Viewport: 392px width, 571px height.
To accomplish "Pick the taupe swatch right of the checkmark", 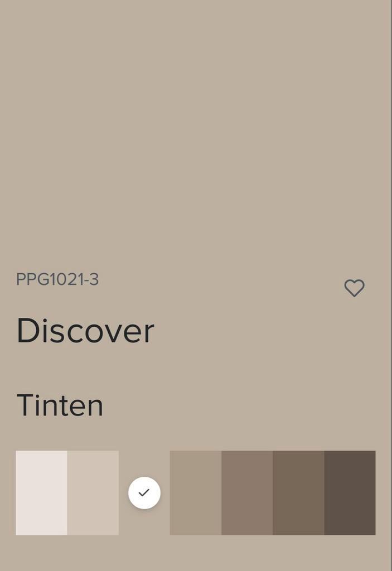I will click(x=196, y=493).
